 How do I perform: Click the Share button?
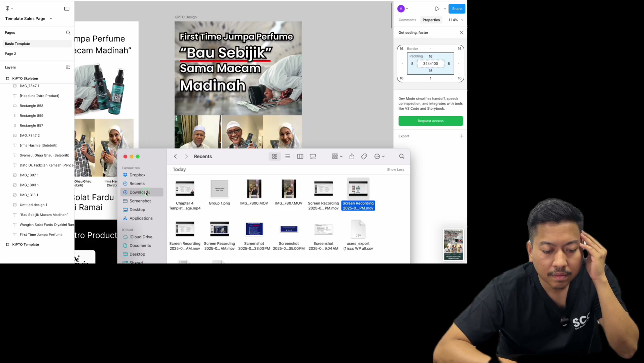457,9
